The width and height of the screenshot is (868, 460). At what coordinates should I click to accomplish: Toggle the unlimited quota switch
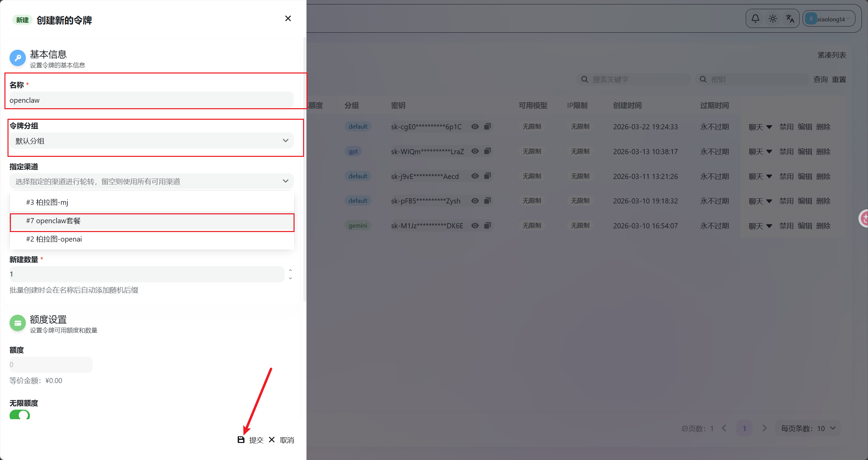[20, 415]
